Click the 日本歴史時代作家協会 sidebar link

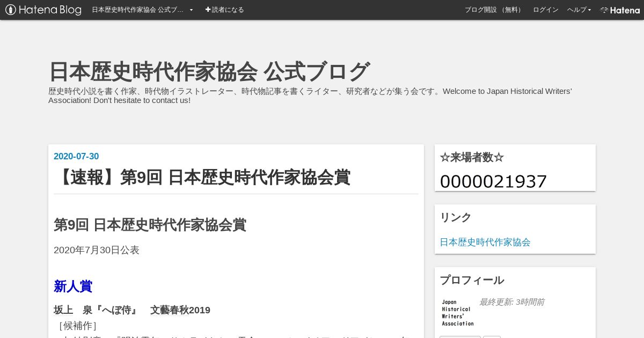click(x=485, y=242)
